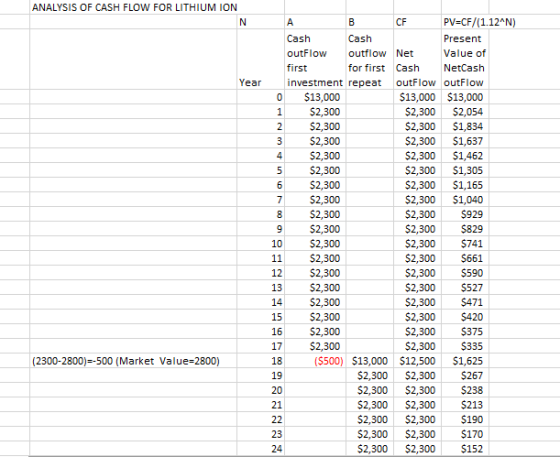
Task: Click the $375 present value cell
Action: pos(465,331)
